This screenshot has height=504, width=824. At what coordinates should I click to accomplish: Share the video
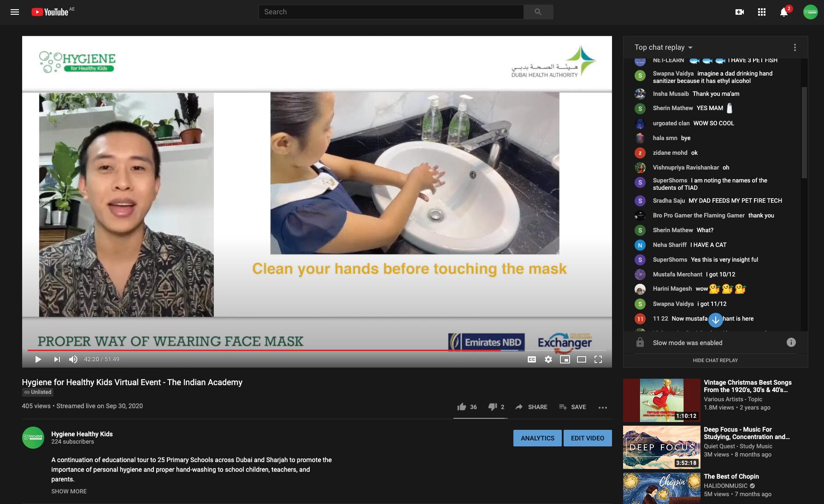click(531, 407)
